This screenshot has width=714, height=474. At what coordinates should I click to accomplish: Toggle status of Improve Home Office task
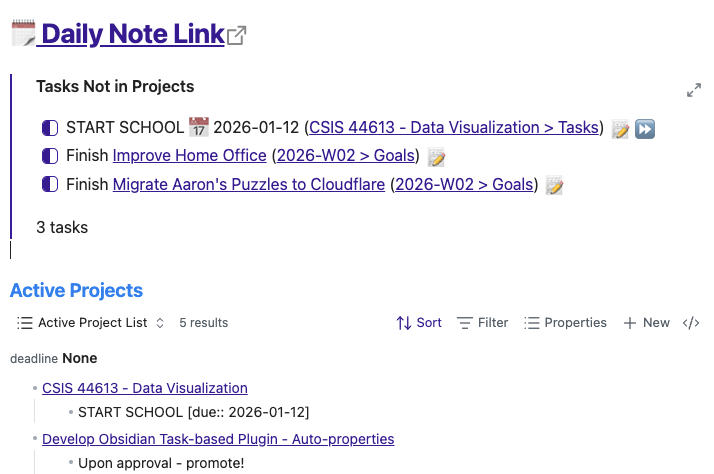click(50, 157)
